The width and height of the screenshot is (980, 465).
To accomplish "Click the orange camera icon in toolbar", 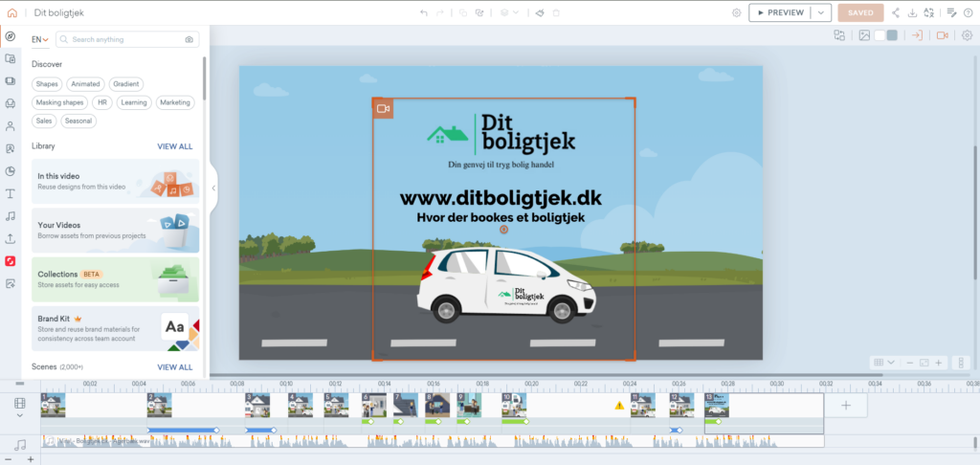I will tap(943, 35).
